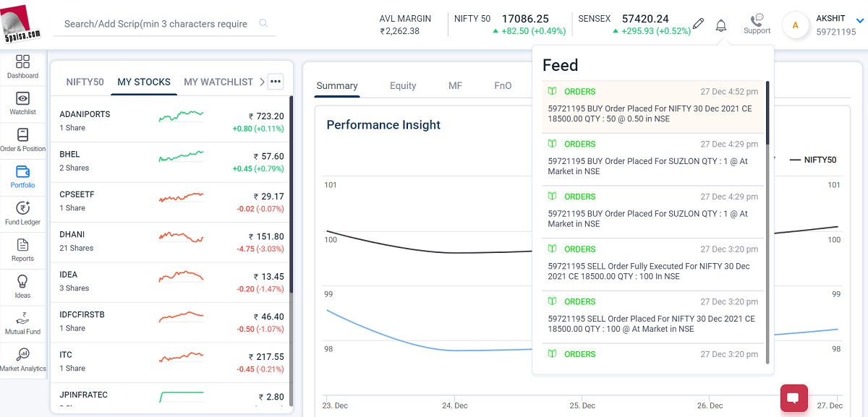Viewport: 868px width, 417px height.
Task: Open the BHEL stock row
Action: tap(171, 162)
